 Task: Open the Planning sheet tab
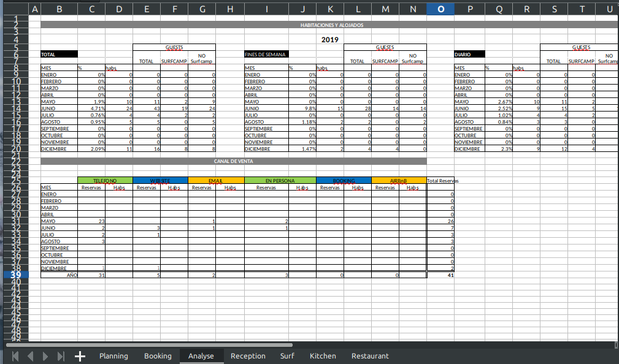[x=113, y=356]
